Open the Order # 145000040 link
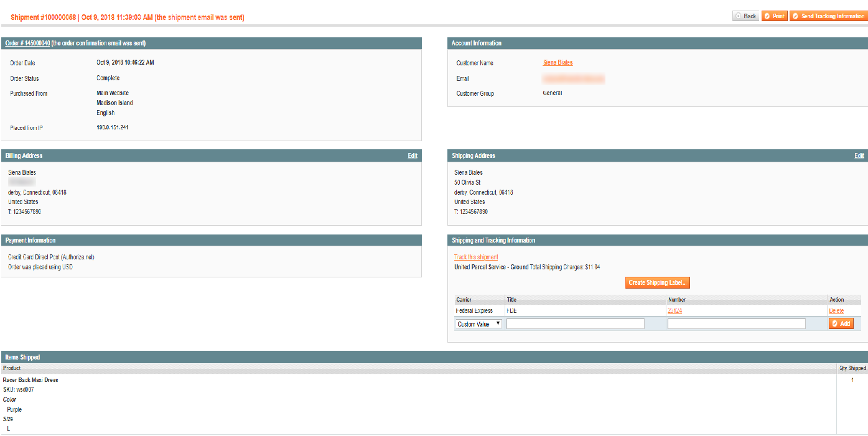The width and height of the screenshot is (868, 436). (27, 44)
